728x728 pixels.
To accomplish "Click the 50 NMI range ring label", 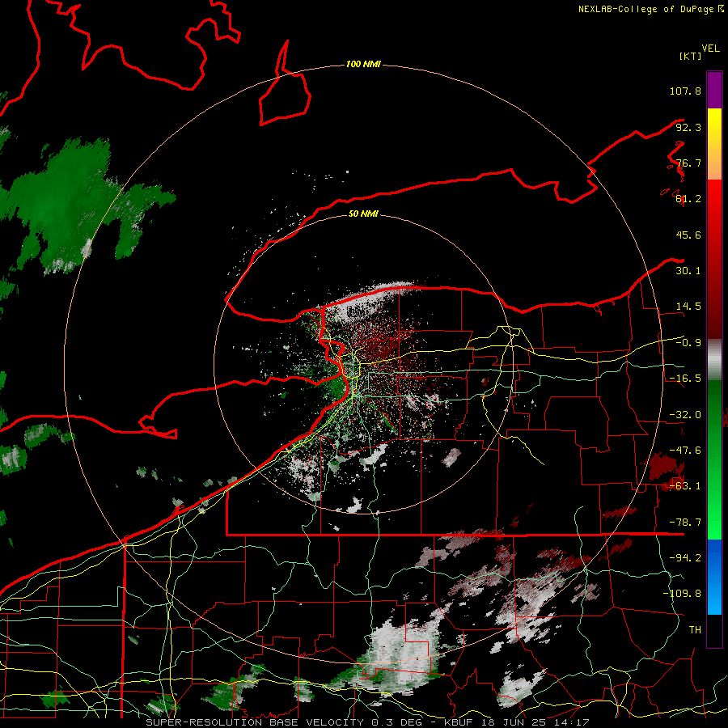I will [x=363, y=214].
